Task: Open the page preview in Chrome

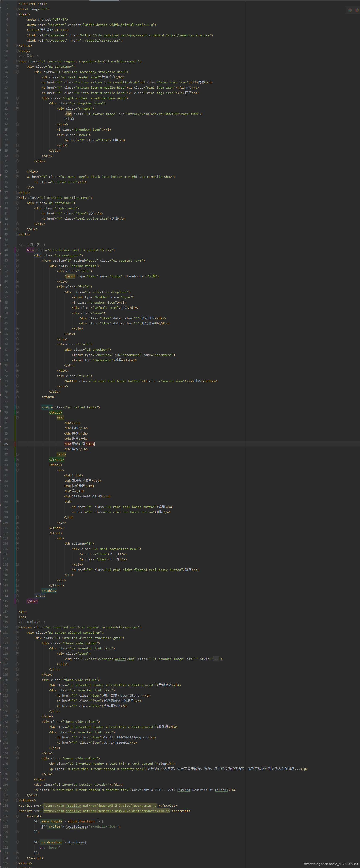Action: [350, 10]
